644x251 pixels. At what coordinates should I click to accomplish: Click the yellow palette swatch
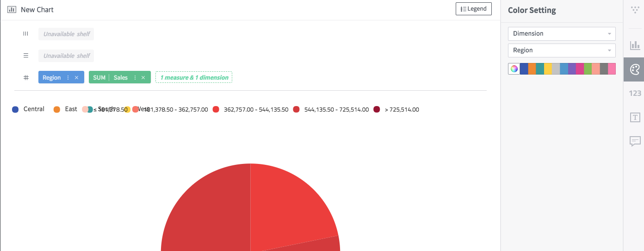click(548, 69)
